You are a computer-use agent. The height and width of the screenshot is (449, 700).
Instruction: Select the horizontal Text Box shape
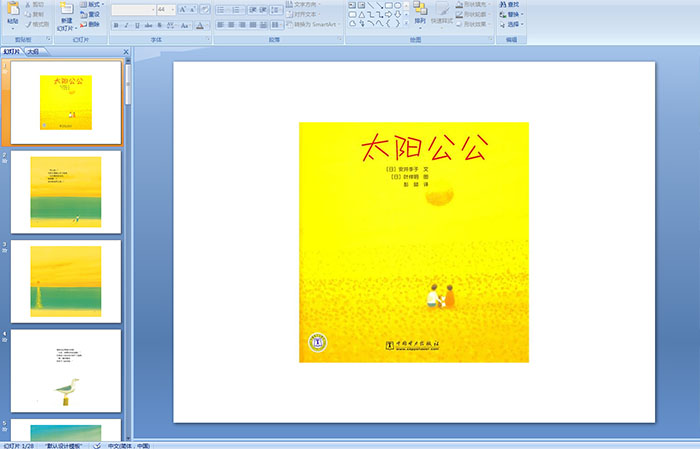(352, 5)
